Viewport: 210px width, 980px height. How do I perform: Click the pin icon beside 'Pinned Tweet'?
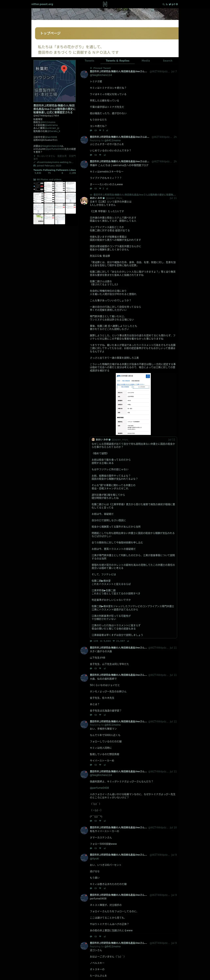click(x=91, y=68)
